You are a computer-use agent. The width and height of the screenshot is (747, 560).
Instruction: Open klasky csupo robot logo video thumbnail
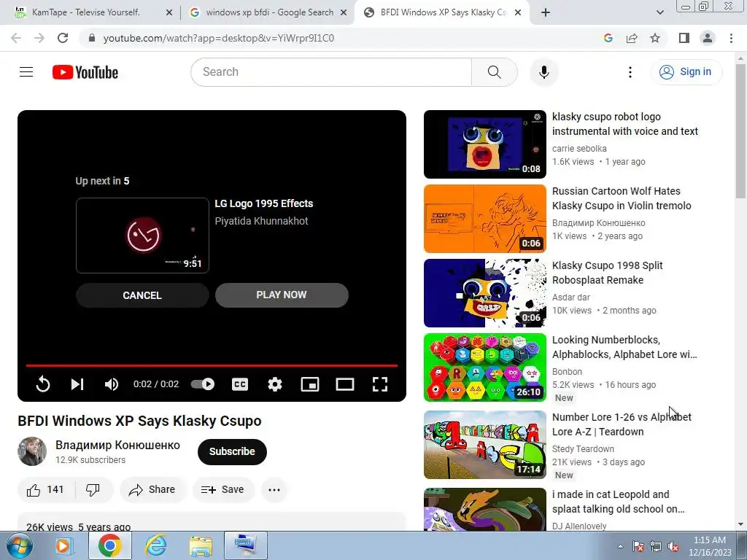pyautogui.click(x=485, y=144)
